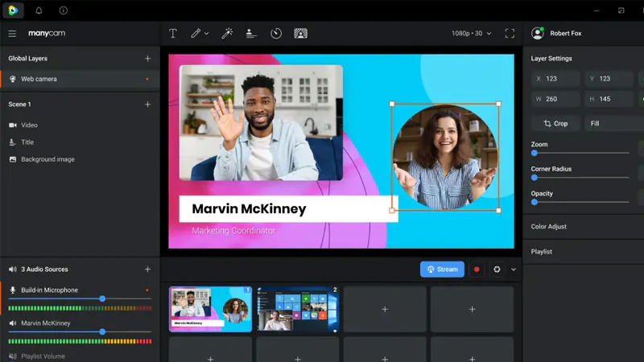Edit the H height field

609,99
